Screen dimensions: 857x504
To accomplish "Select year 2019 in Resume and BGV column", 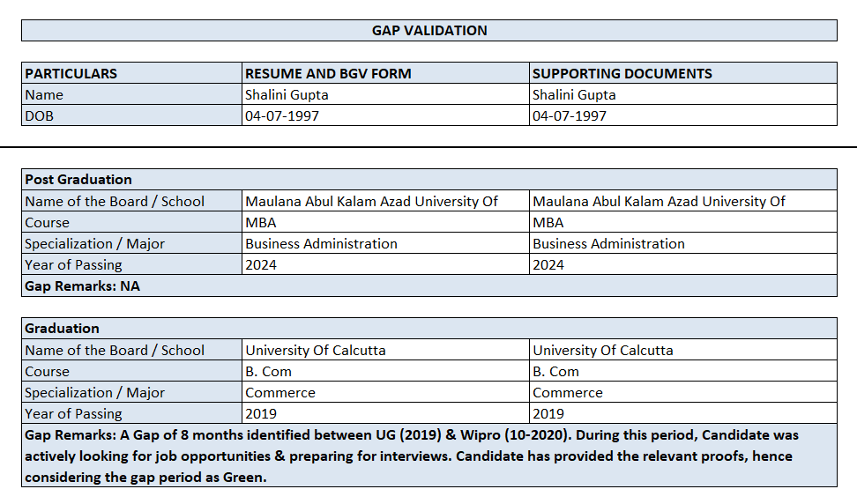I will [261, 413].
